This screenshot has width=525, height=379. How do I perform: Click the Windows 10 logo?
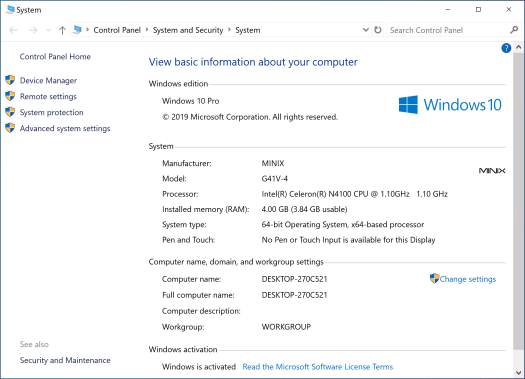[x=450, y=105]
